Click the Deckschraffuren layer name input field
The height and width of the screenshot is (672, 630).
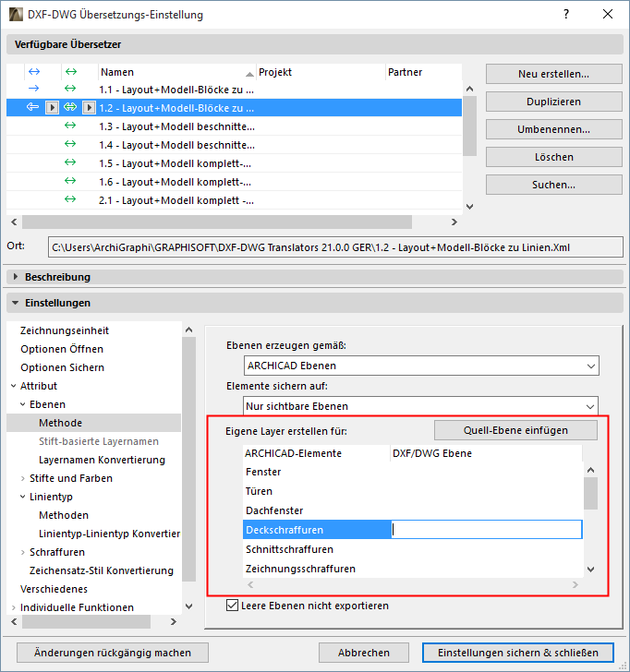(x=487, y=530)
